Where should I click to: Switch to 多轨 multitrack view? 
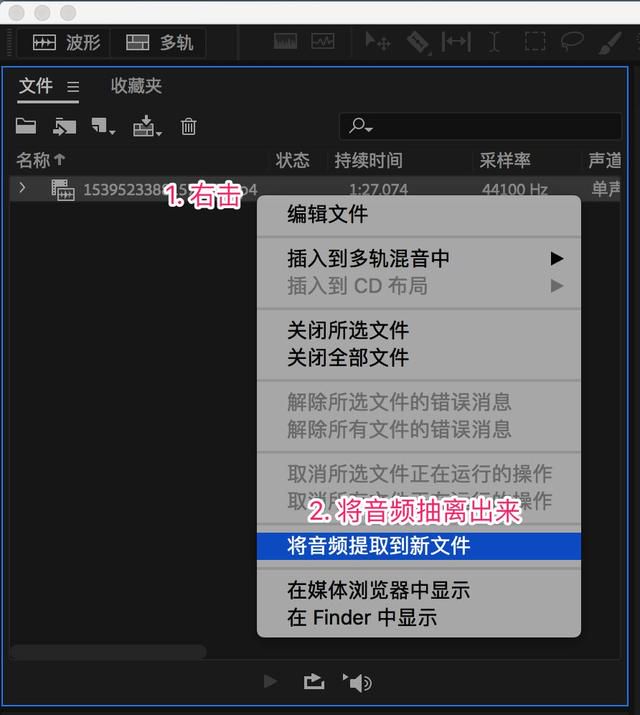coord(159,43)
